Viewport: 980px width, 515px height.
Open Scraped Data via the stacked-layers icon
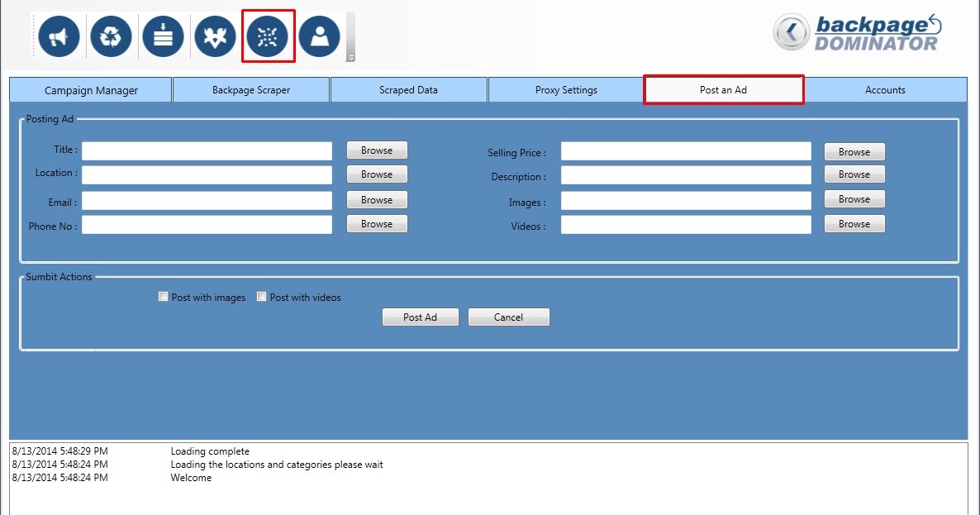[x=163, y=36]
